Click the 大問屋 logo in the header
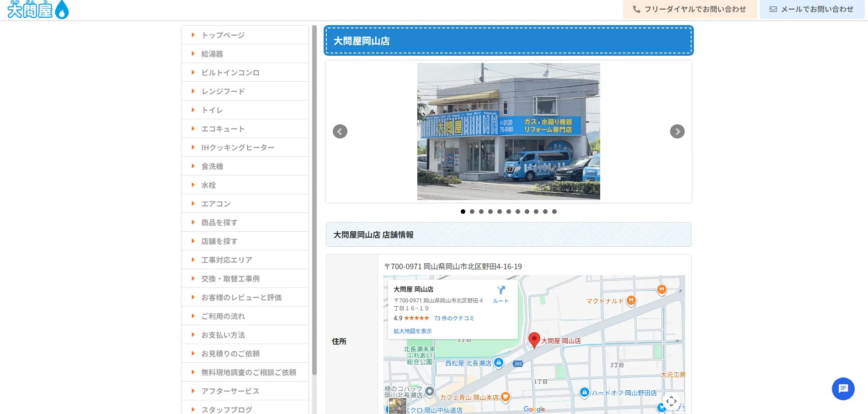868x414 pixels. pos(38,10)
